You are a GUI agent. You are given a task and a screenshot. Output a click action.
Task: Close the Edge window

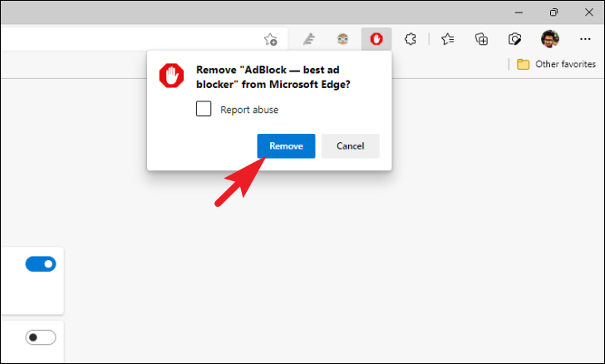tap(588, 12)
